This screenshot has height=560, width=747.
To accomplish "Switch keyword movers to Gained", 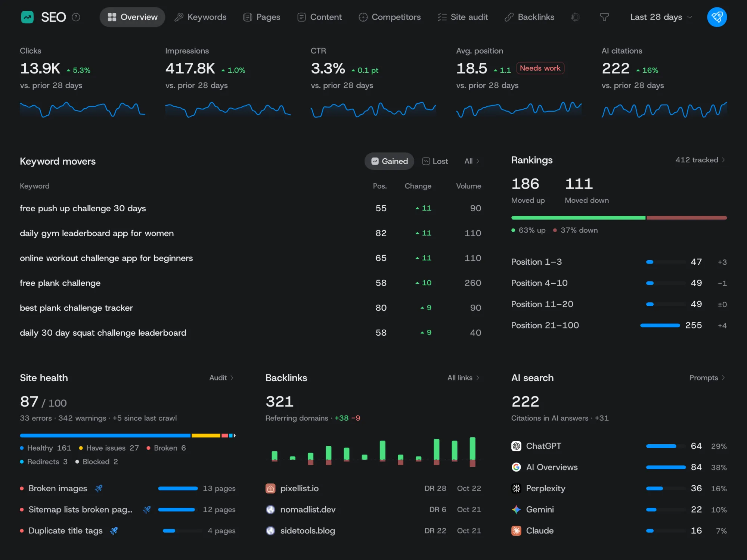I will 389,161.
